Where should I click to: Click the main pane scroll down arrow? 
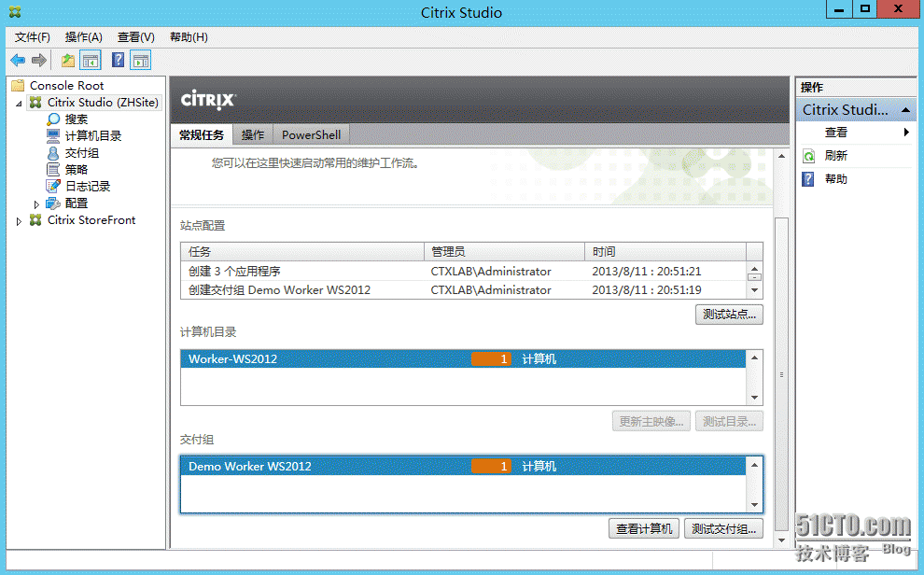pyautogui.click(x=781, y=540)
